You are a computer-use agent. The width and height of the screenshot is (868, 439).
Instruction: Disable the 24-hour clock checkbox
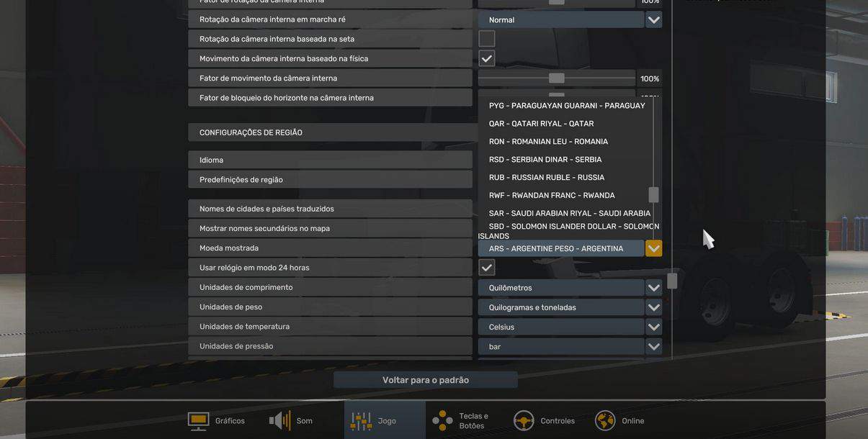[487, 268]
